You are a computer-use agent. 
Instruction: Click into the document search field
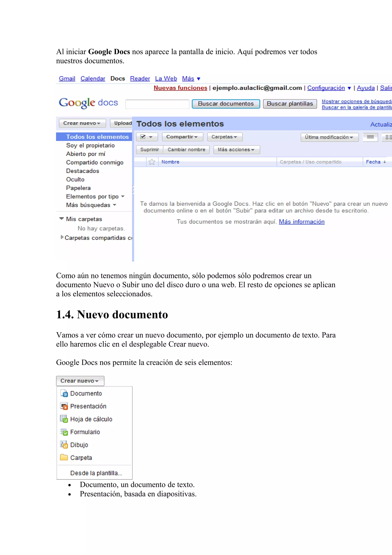pyautogui.click(x=157, y=104)
